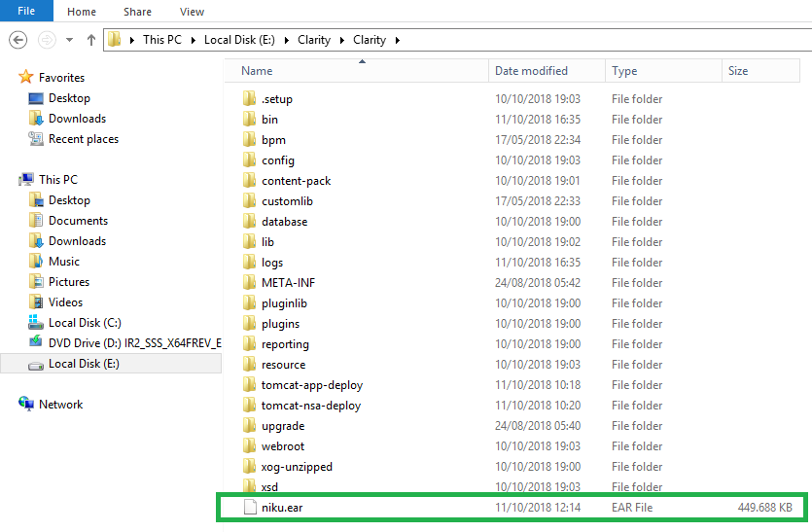Select the plugins folder icon
The width and height of the screenshot is (812, 532).
pyautogui.click(x=249, y=323)
